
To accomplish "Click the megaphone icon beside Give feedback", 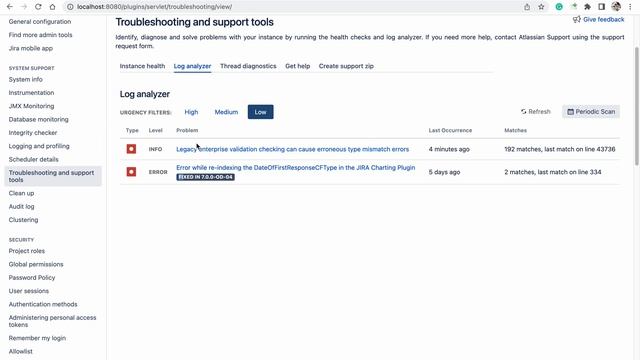I will (x=576, y=19).
